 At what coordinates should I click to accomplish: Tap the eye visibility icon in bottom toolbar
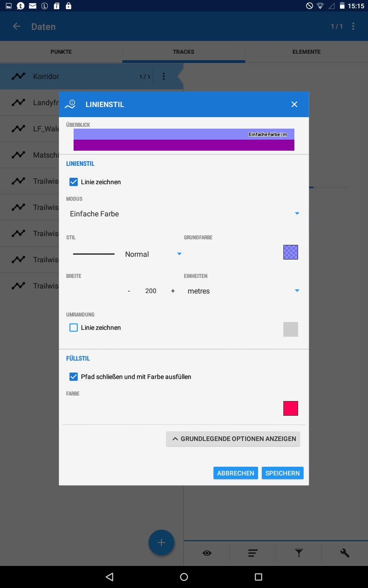(207, 553)
